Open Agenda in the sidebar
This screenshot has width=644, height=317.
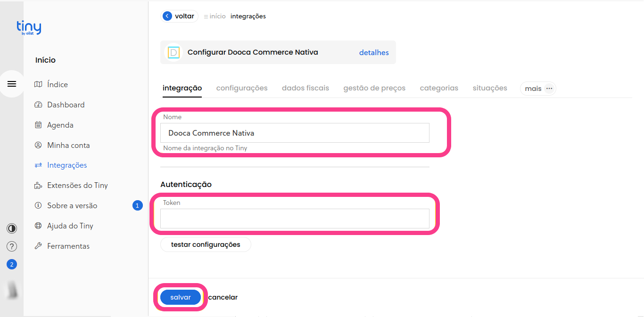(60, 125)
